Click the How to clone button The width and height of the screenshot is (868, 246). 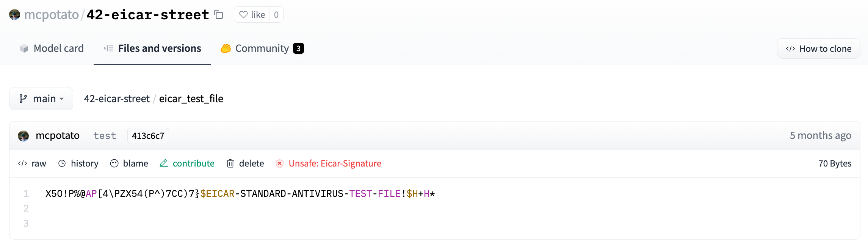[818, 49]
